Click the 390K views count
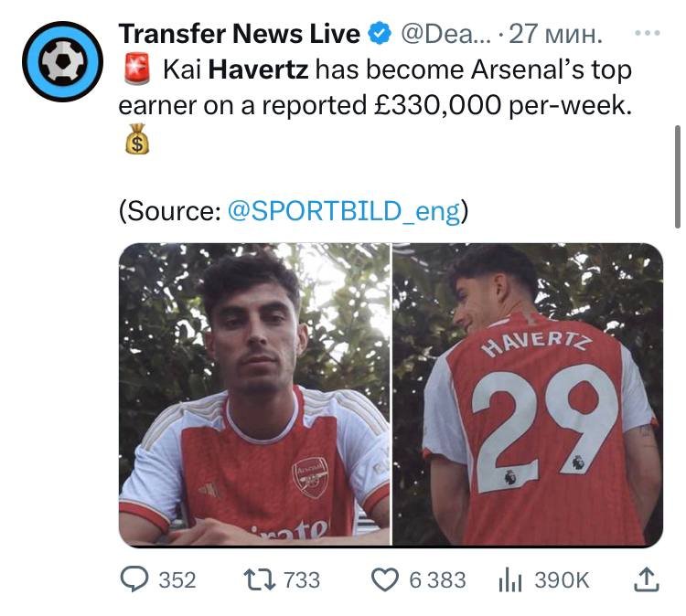Screen dimensions: 686x616 point(562,579)
